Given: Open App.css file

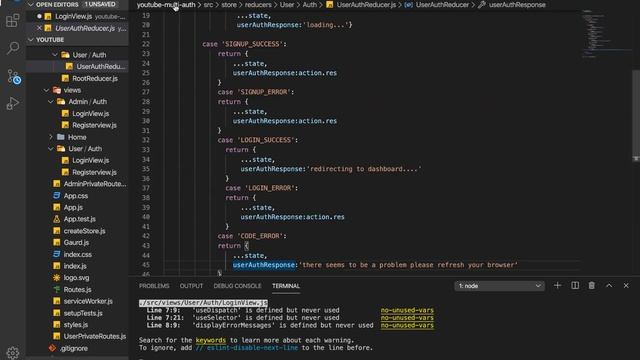Looking at the screenshot, I should coord(76,196).
